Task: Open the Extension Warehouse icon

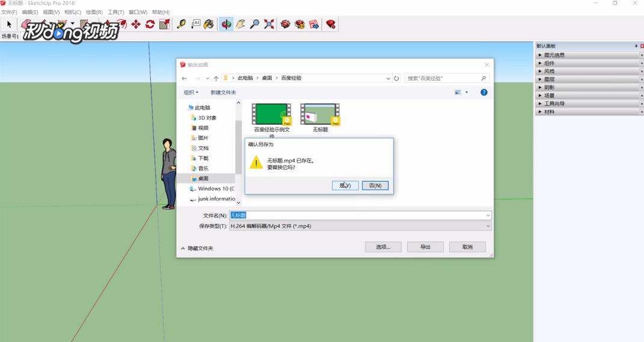Action: click(300, 24)
